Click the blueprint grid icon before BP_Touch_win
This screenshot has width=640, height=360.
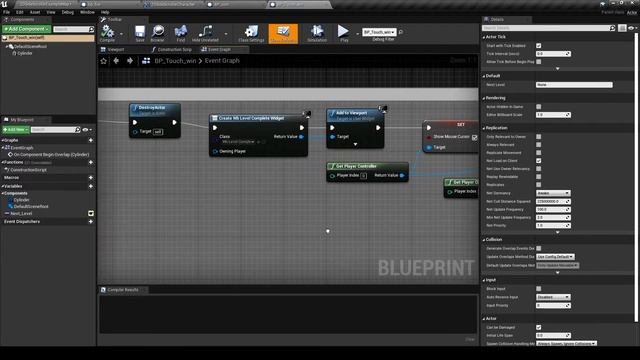[x=146, y=61]
